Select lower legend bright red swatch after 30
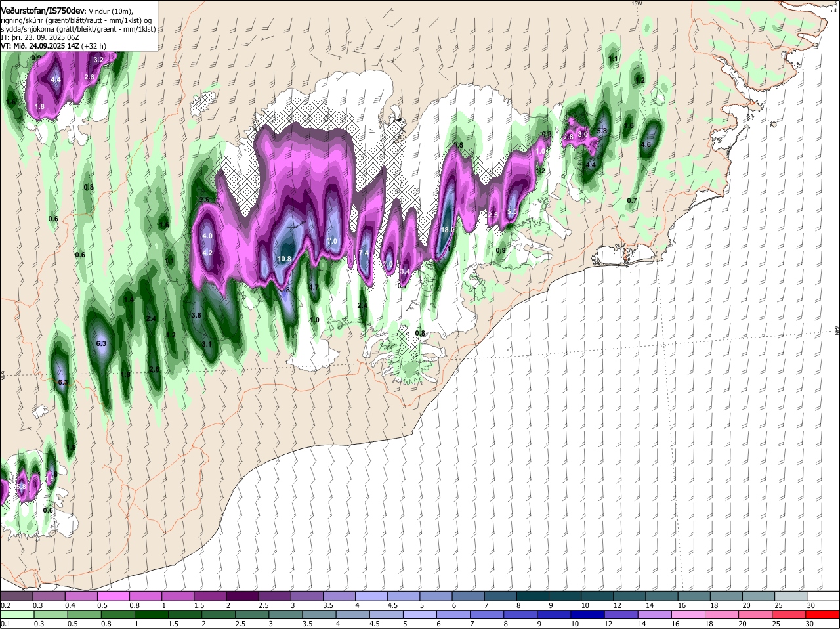This screenshot has width=840, height=629. (824, 615)
